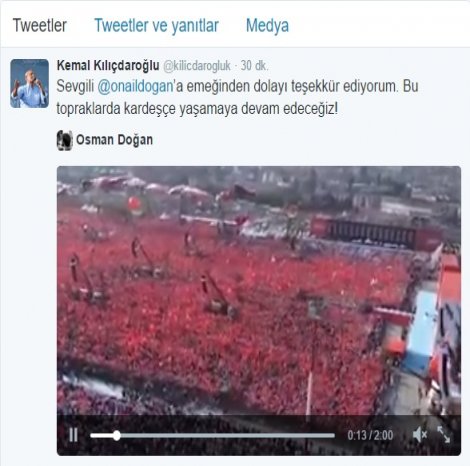The image size is (470, 466).
Task: Open Kemal Kılıçdaroğlu's profile picture
Action: click(x=29, y=83)
